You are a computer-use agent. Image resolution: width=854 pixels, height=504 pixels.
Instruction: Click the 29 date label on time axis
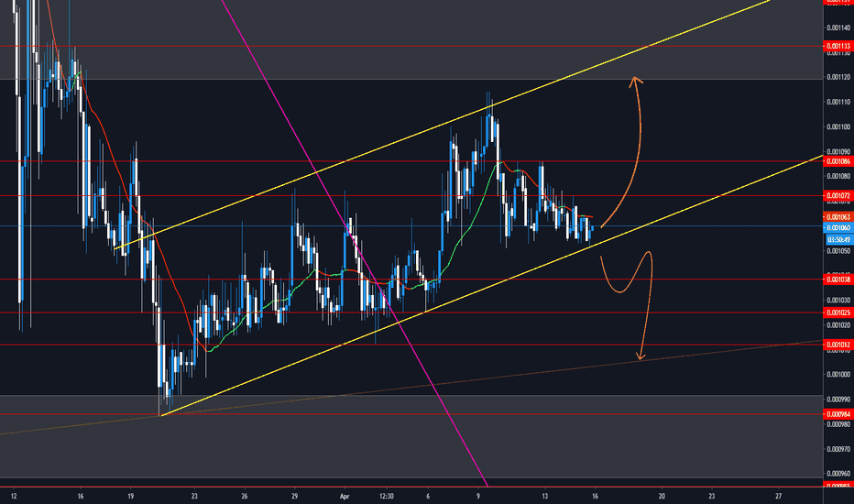(295, 497)
